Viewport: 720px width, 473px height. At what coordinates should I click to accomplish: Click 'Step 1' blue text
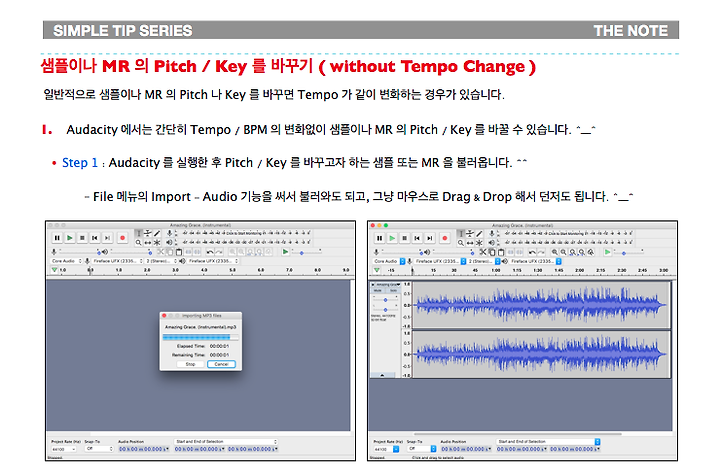click(x=80, y=163)
